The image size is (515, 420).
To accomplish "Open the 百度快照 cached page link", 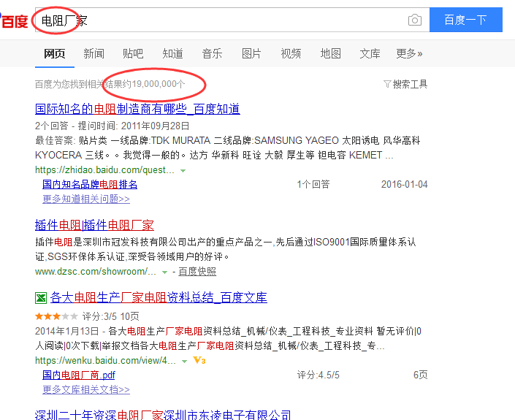I will pyautogui.click(x=197, y=272).
